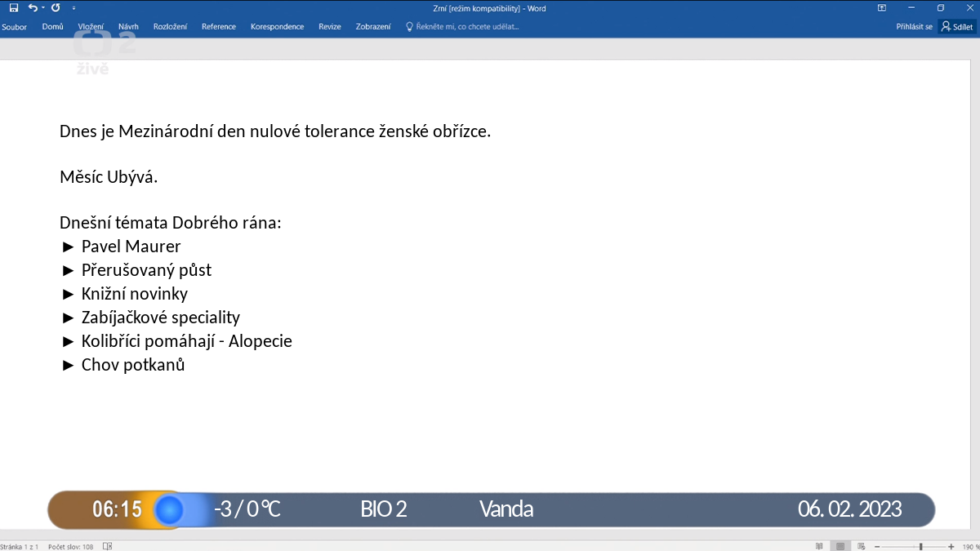The height and width of the screenshot is (551, 980).
Task: Click the Stránka 1 z 1 status indicator
Action: point(20,546)
